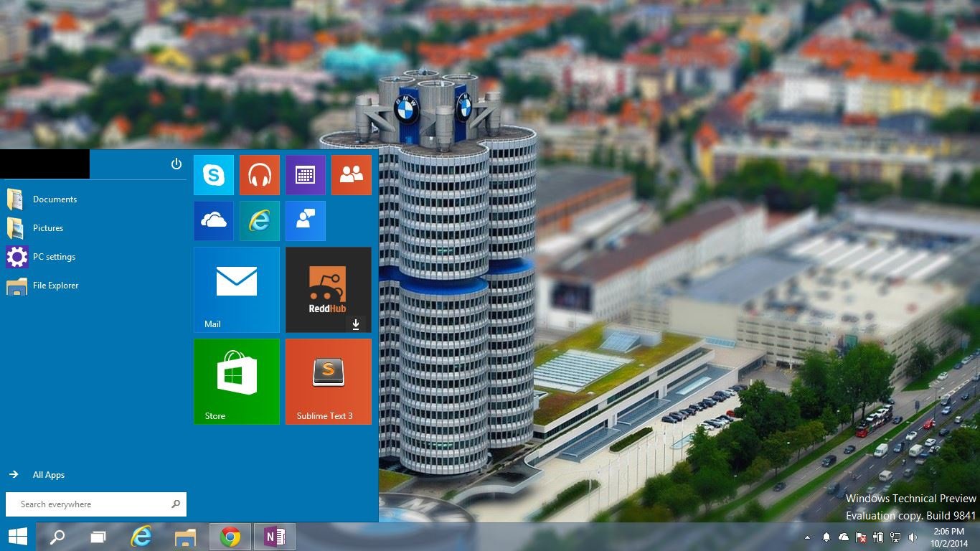
Task: Mute audio via the volume tray icon
Action: click(913, 537)
